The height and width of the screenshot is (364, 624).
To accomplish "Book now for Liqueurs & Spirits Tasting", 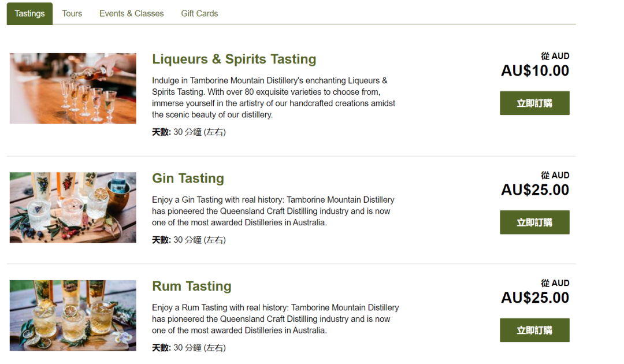I will pyautogui.click(x=534, y=103).
